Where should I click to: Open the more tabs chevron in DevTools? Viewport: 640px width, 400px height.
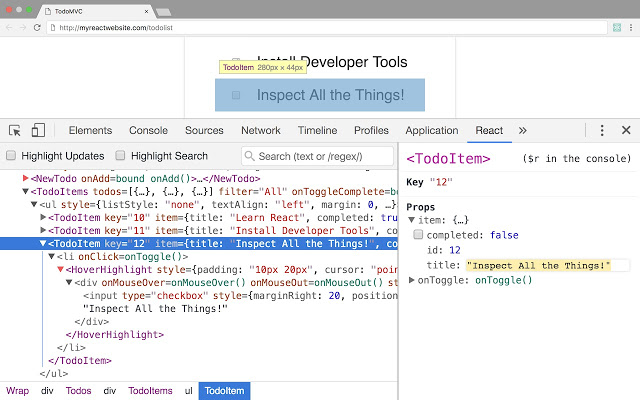point(522,131)
